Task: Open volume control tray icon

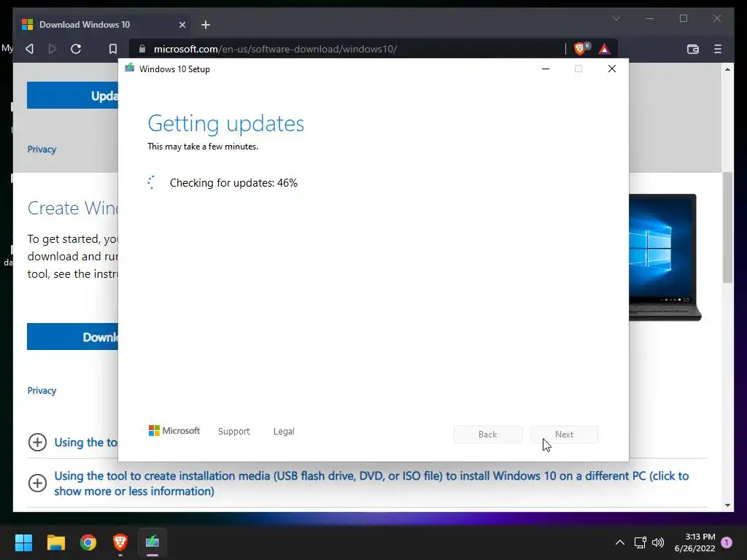Action: (x=658, y=542)
